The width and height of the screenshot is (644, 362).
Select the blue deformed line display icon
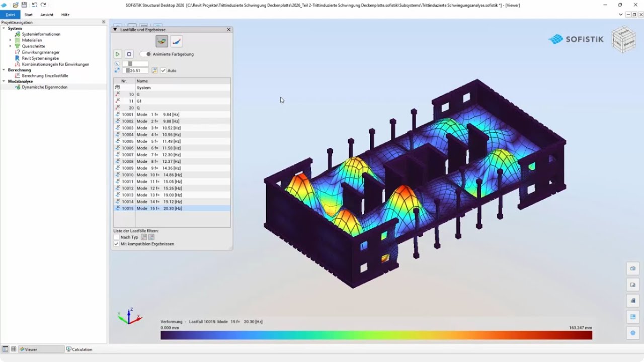coord(176,41)
